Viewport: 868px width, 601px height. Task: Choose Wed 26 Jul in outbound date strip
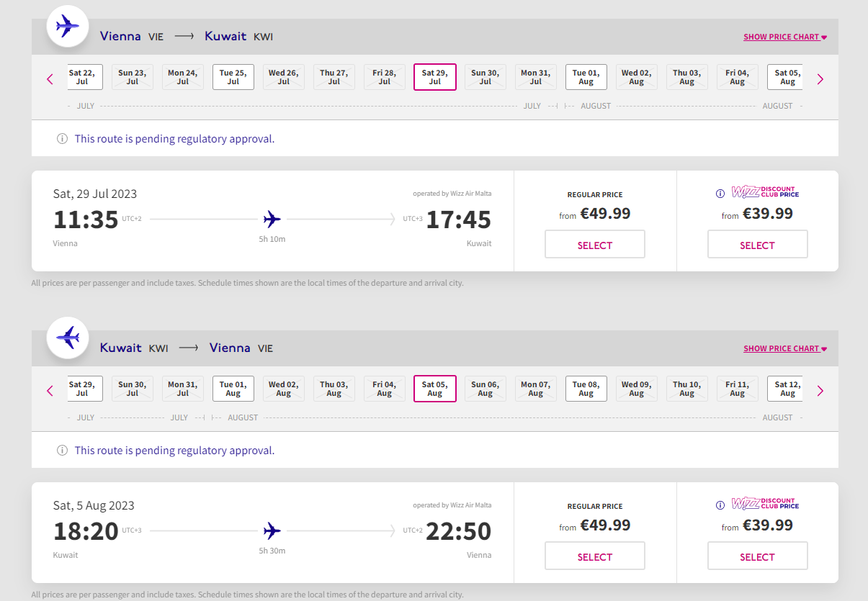284,77
